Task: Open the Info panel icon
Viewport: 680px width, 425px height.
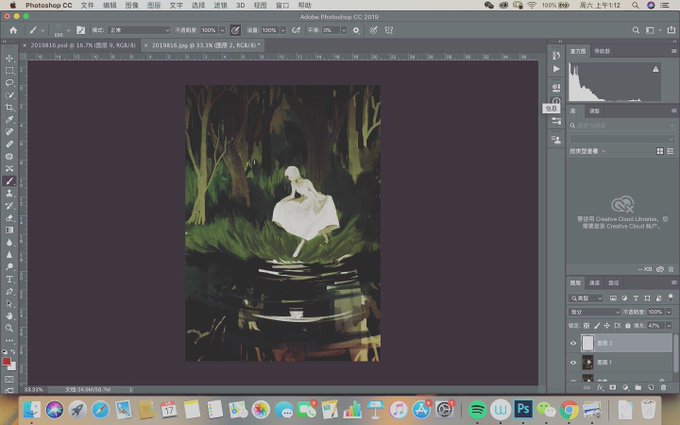Action: pyautogui.click(x=556, y=101)
